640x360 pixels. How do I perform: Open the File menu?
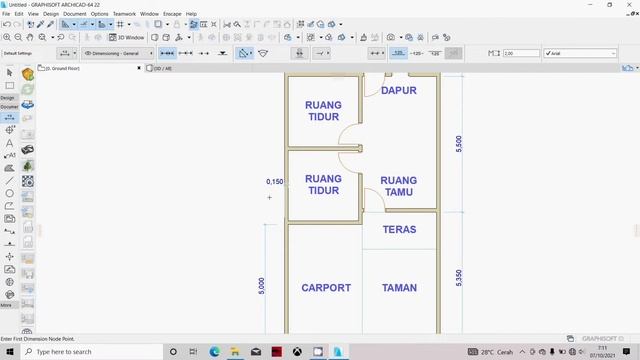point(6,14)
